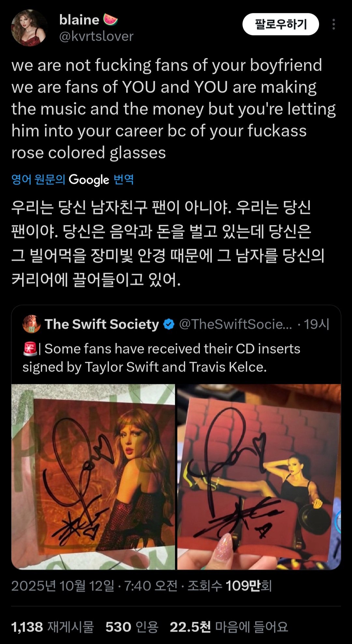Screen dimensions: 352x644
Task: Tap the 2025년 10월 12일 timestamp
Action: tap(63, 586)
